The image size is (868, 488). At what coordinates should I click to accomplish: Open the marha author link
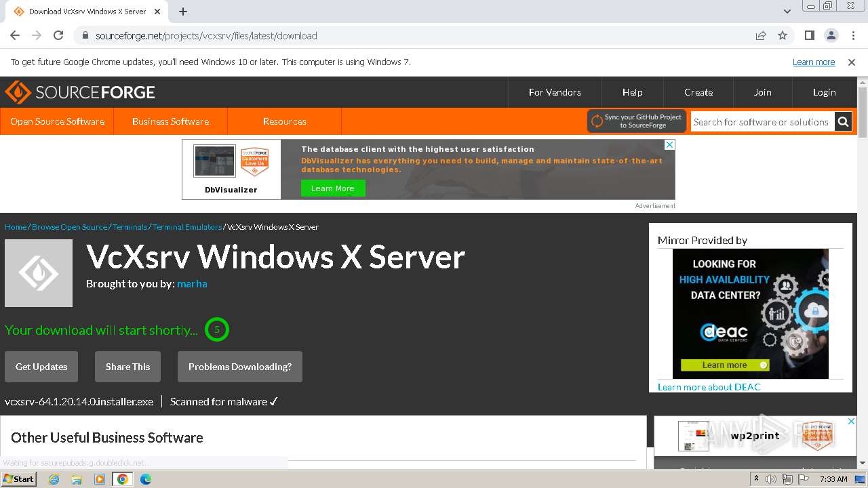[192, 284]
